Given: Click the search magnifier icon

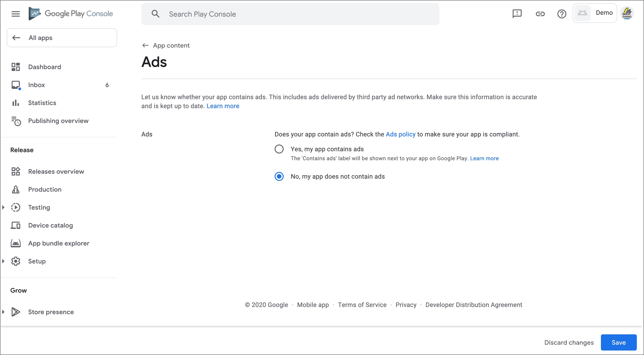Looking at the screenshot, I should click(155, 14).
